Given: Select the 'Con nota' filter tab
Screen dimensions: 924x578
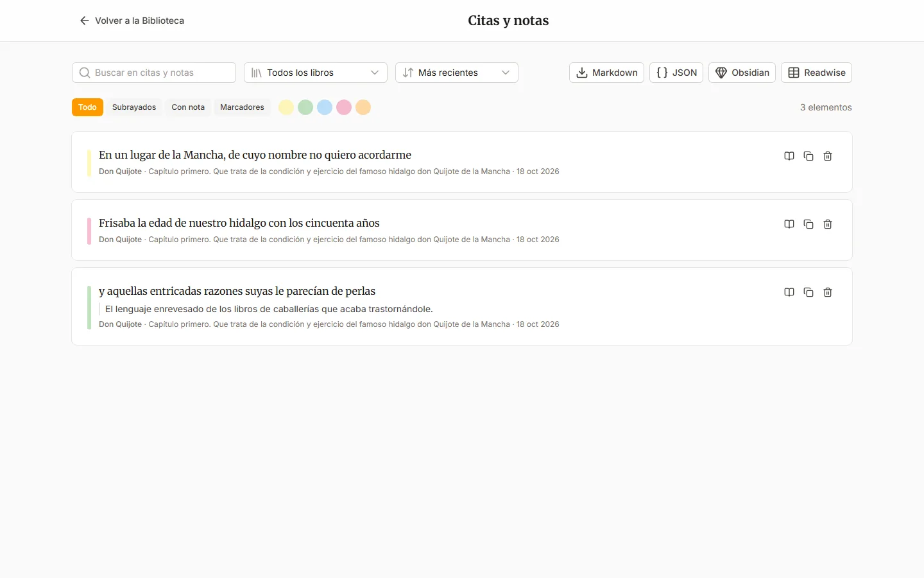Looking at the screenshot, I should pos(188,107).
